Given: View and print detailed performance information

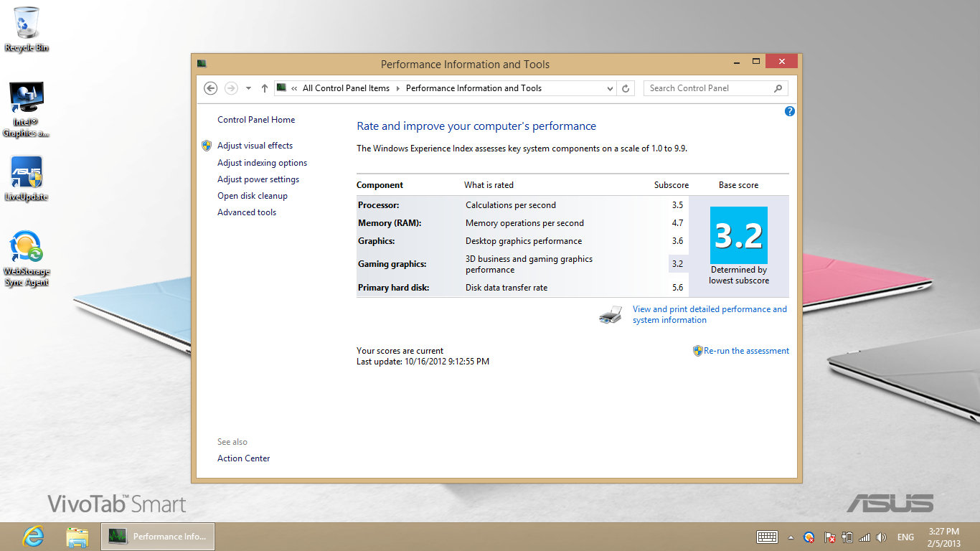Looking at the screenshot, I should (710, 315).
